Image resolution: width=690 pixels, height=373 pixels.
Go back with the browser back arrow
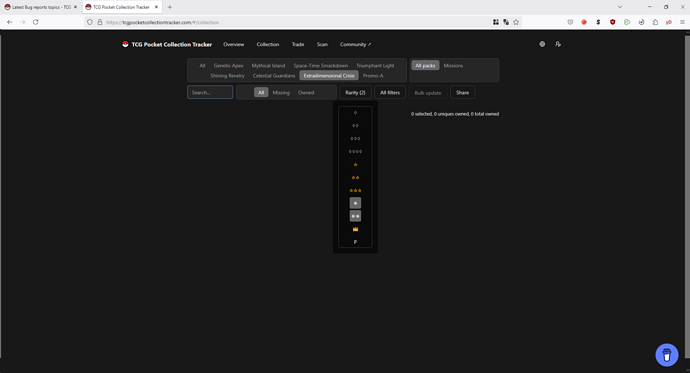coord(10,22)
